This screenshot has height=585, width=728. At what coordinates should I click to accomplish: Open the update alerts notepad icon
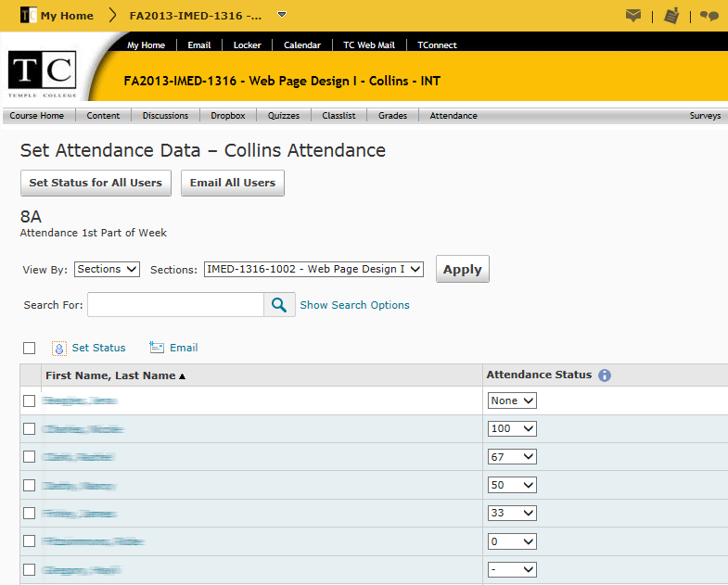click(671, 16)
